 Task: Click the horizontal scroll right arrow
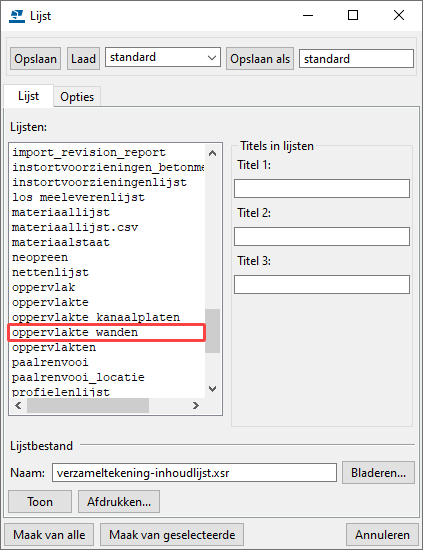(x=196, y=405)
